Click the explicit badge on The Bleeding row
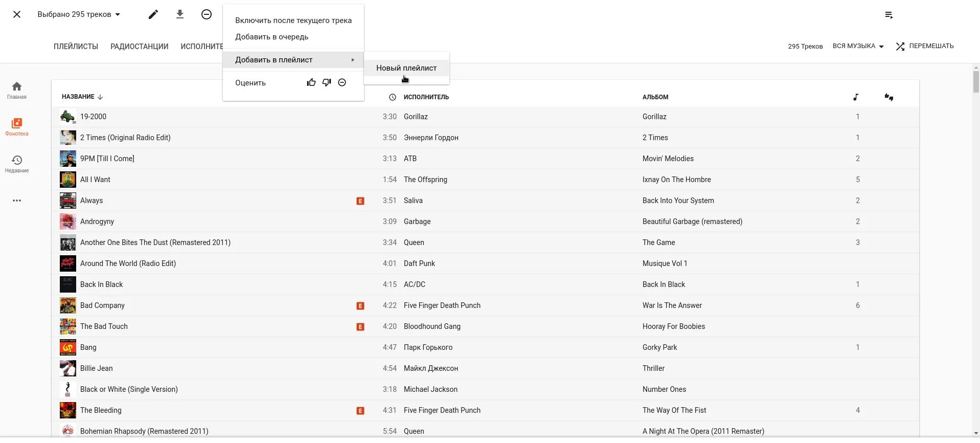Screen dimensions: 980x443 coord(360,411)
